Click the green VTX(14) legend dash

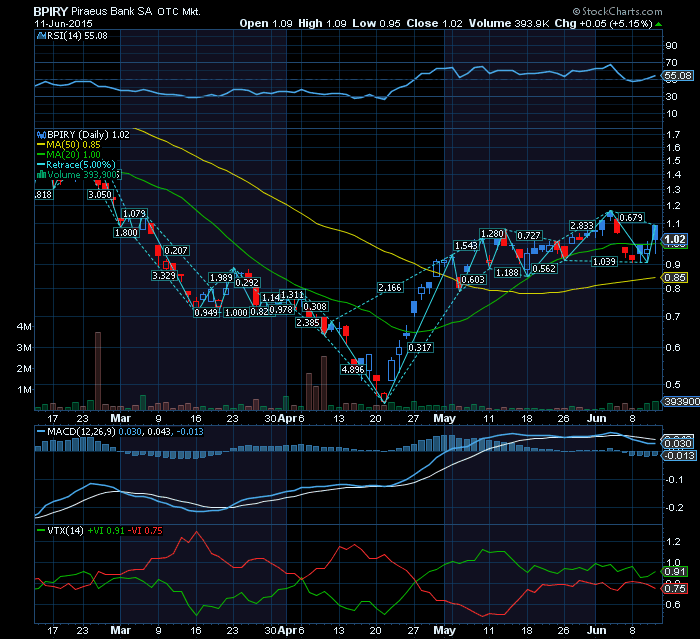[x=41, y=531]
